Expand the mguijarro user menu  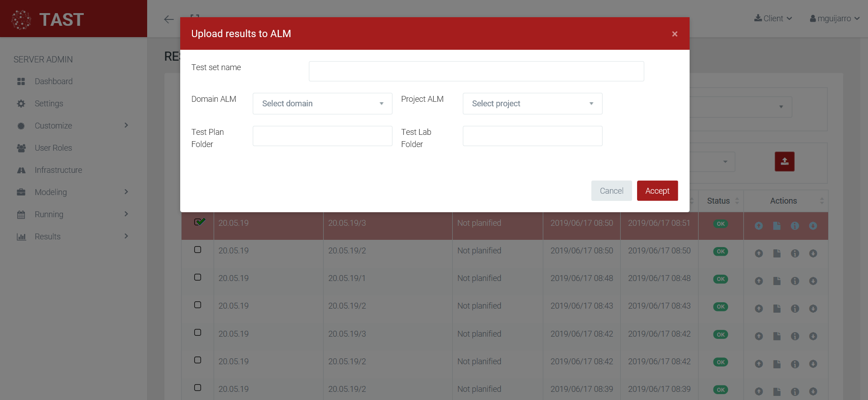(x=834, y=19)
